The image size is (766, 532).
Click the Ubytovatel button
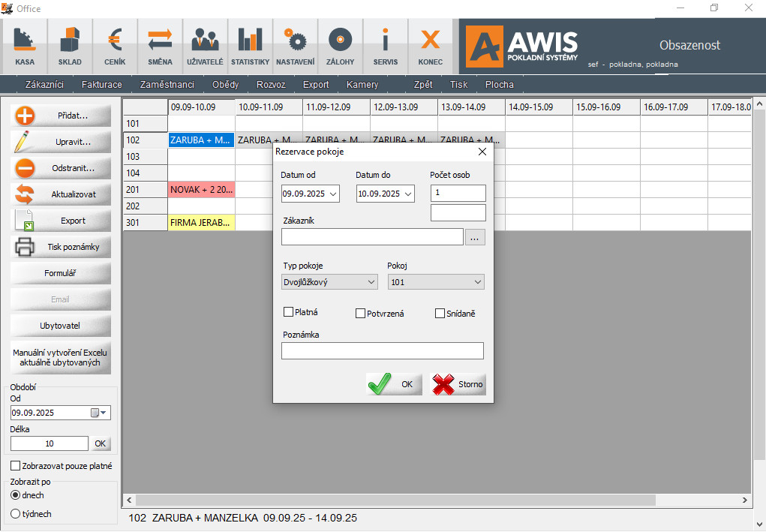click(61, 326)
